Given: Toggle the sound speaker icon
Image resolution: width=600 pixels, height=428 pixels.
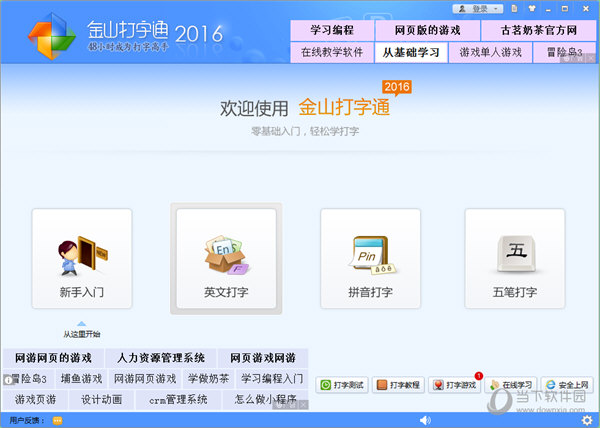Looking at the screenshot, I should 425,421.
